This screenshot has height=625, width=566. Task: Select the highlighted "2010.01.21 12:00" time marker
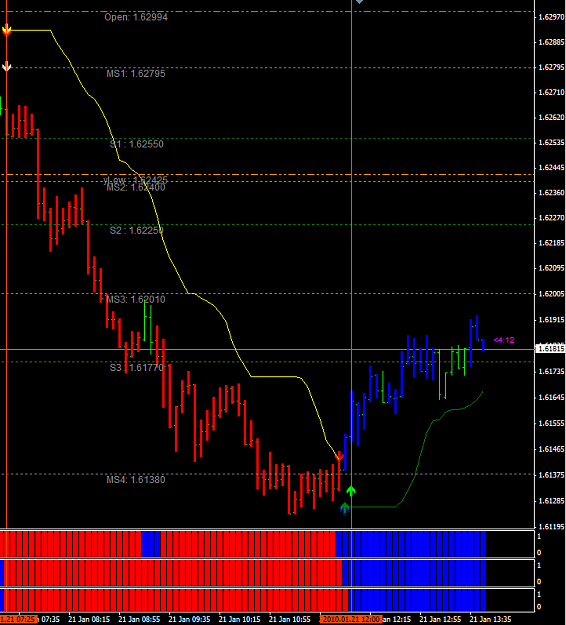[x=351, y=619]
